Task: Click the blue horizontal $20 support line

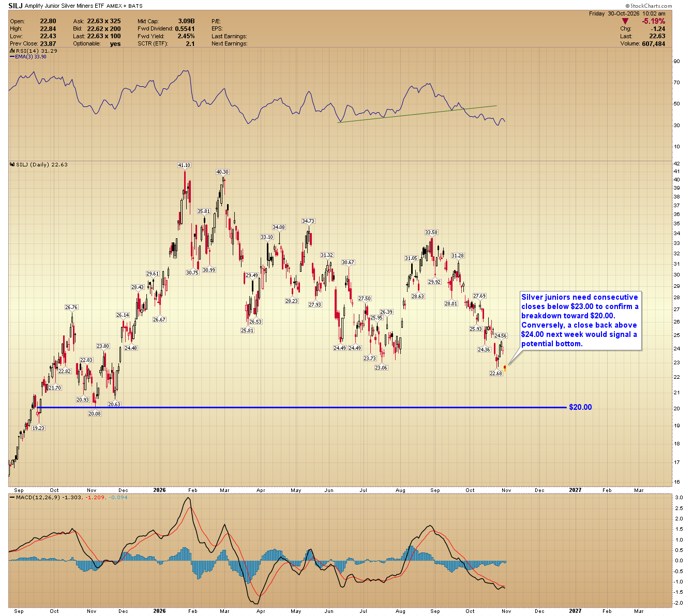Action: [302, 408]
